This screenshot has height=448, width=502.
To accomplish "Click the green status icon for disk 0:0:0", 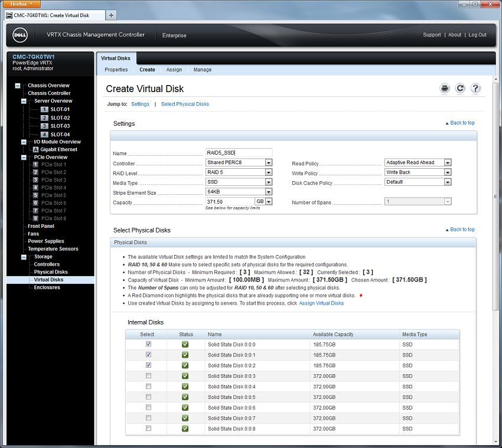I will click(x=185, y=344).
